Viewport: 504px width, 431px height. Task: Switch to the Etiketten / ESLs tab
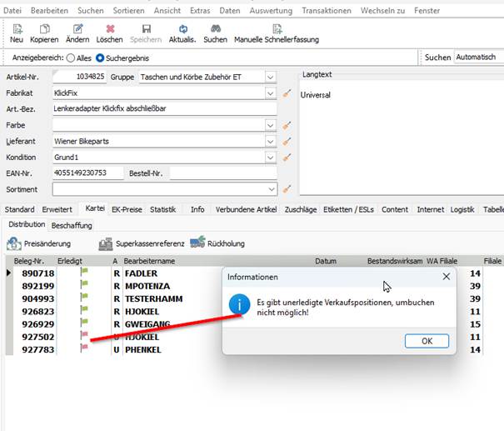[x=348, y=209]
